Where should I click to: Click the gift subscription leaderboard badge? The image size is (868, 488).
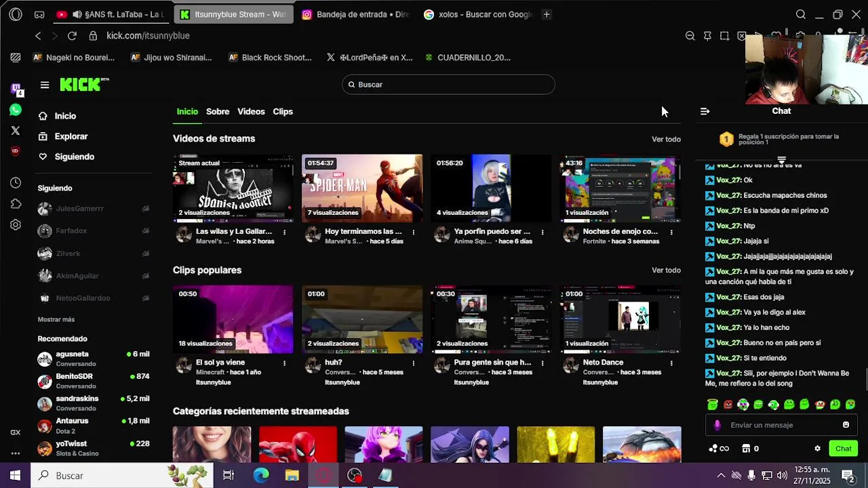coord(726,140)
